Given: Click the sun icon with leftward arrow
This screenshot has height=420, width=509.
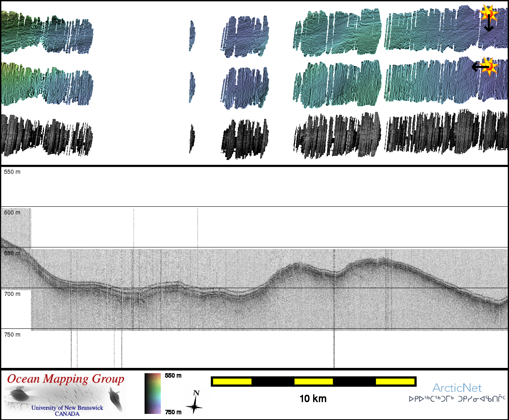Looking at the screenshot, I should tap(489, 66).
